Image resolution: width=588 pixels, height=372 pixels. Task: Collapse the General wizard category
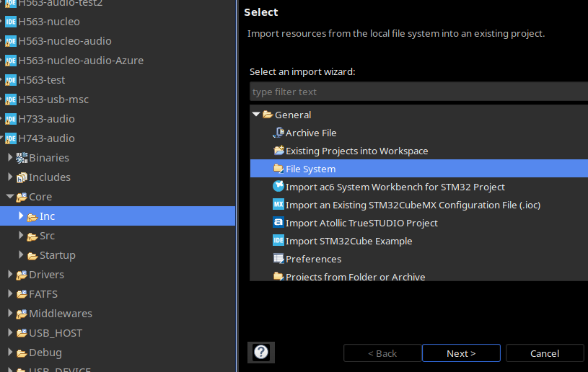pos(256,114)
